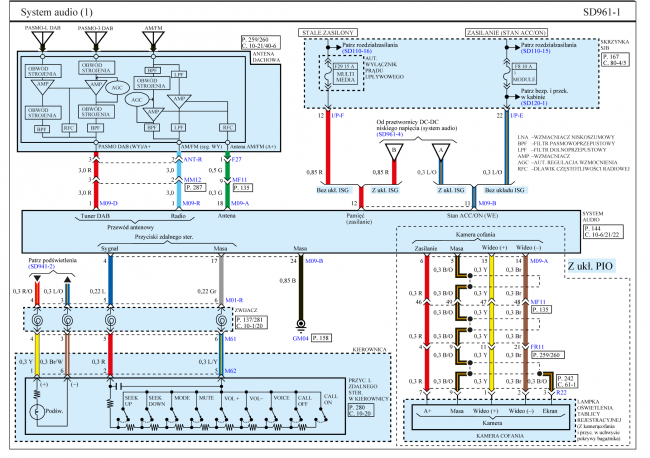Click the System audio (1) title
This screenshot has width=650, height=458.
click(57, 12)
